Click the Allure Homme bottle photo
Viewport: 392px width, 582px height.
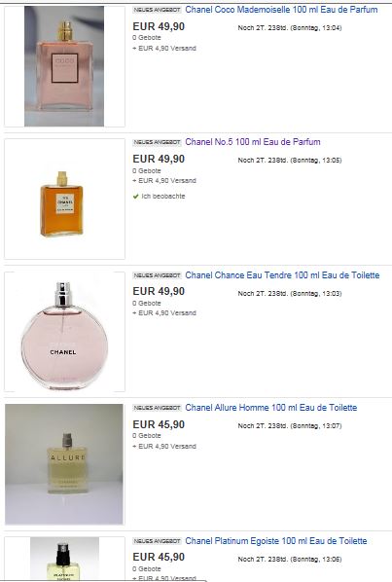(x=64, y=464)
